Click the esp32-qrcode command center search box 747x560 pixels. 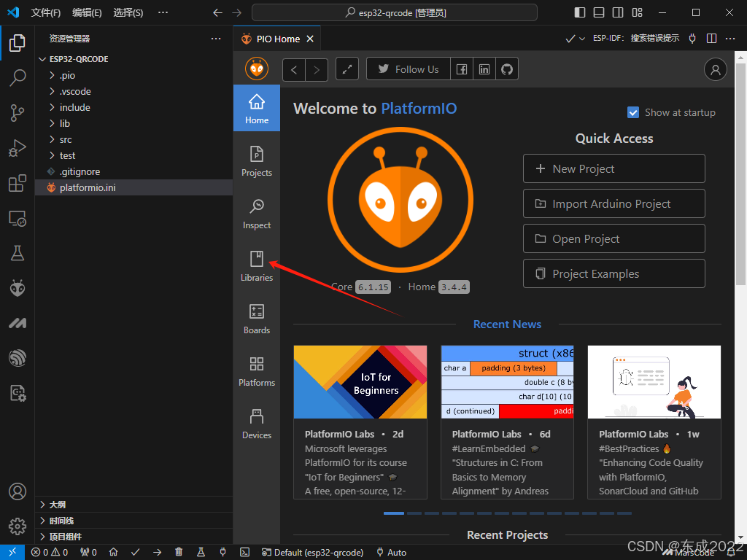coord(395,12)
